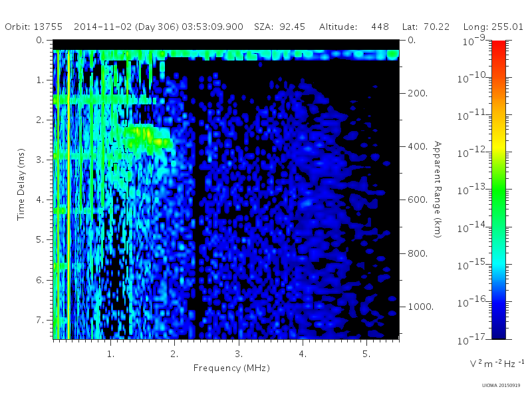532x399 pixels.
Task: Click the bright yellow-green echo near 1.5 MHz
Action: click(x=148, y=138)
